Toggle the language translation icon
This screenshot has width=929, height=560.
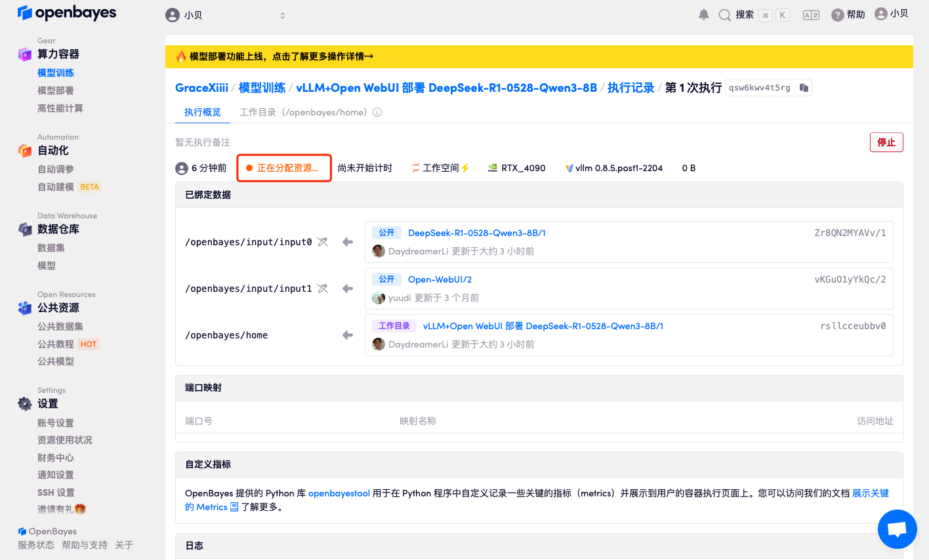(812, 15)
